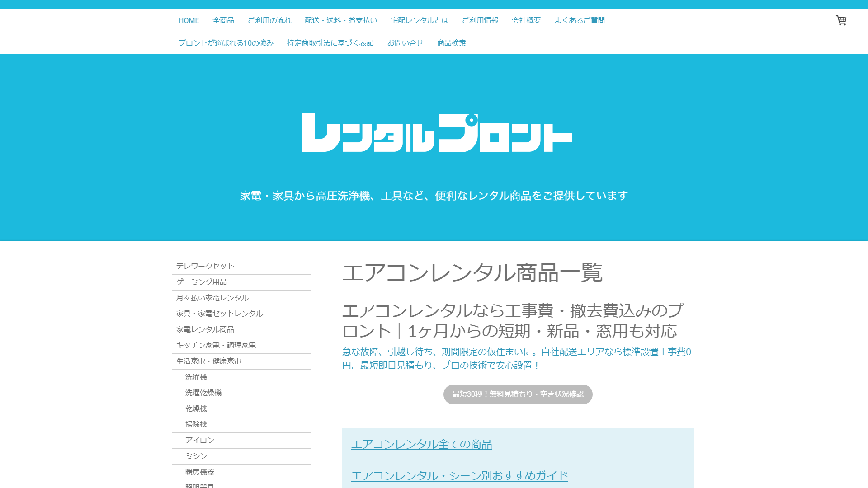Screen dimensions: 868x488
Task: Select 洗濯機 subcategory
Action: point(241,377)
